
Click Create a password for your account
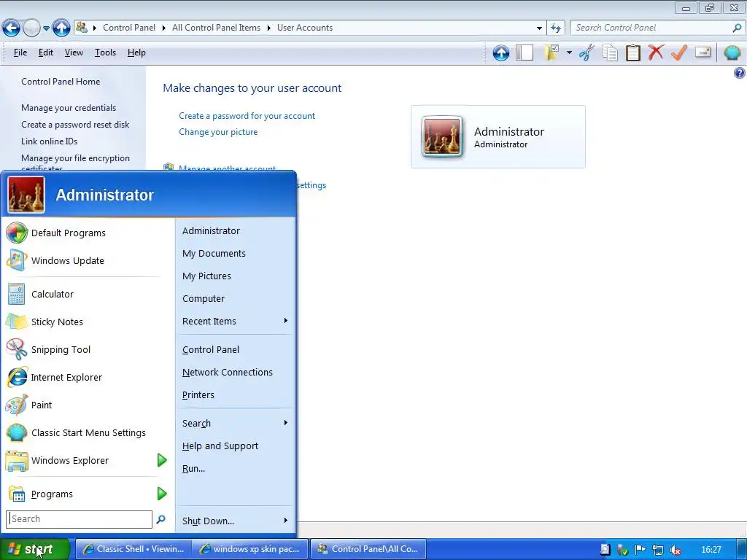247,116
